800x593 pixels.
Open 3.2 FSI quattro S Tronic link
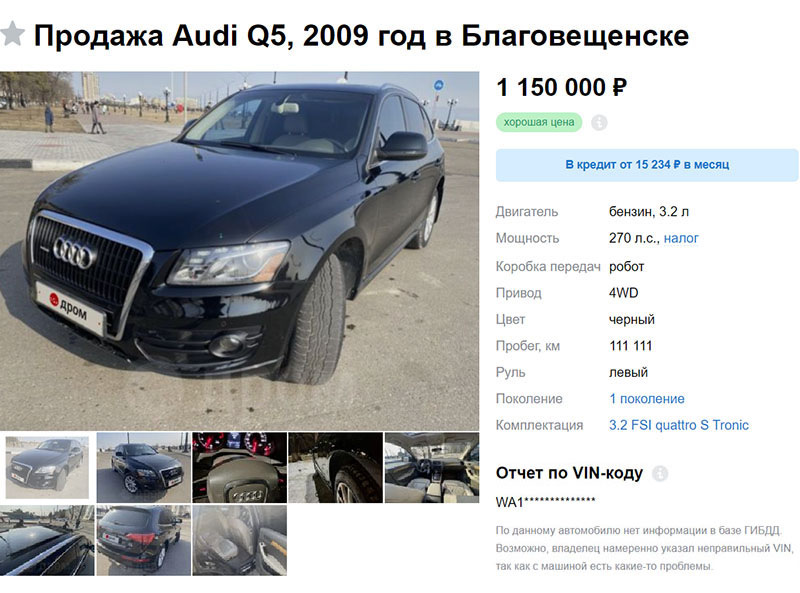pyautogui.click(x=679, y=425)
